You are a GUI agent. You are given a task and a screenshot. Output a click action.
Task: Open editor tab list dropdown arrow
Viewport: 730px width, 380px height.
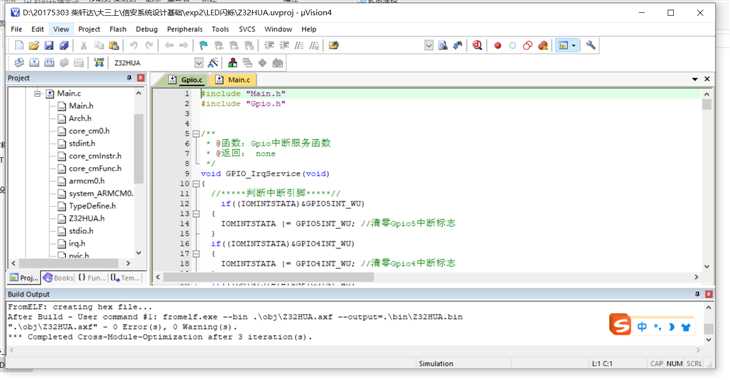click(x=695, y=79)
